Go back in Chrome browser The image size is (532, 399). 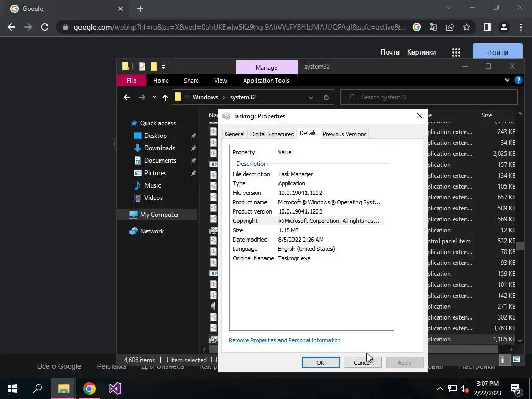[11, 27]
